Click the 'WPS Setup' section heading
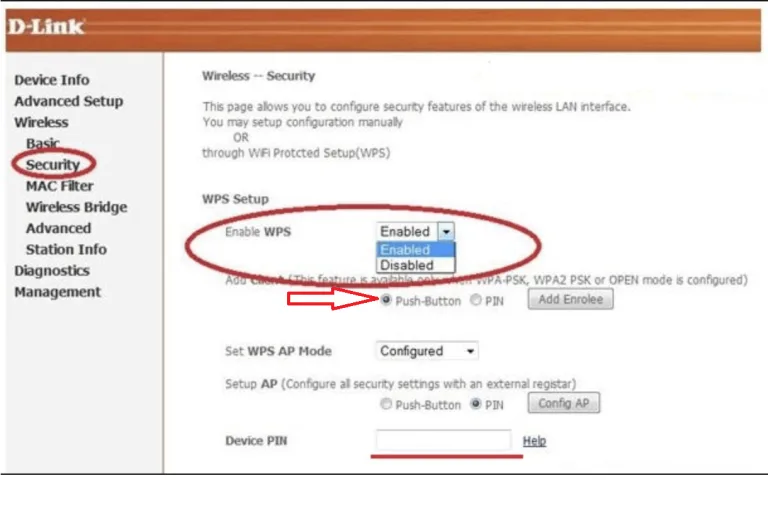 tap(236, 199)
